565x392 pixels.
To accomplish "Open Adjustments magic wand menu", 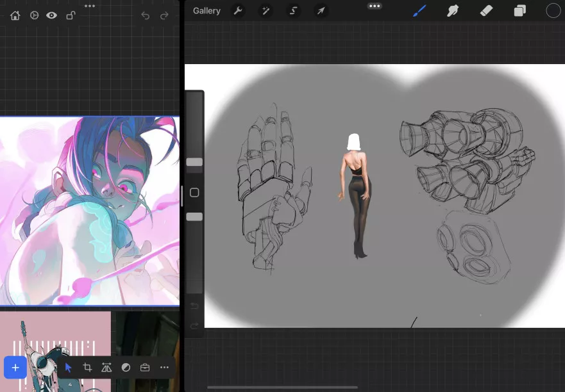I will pyautogui.click(x=266, y=11).
